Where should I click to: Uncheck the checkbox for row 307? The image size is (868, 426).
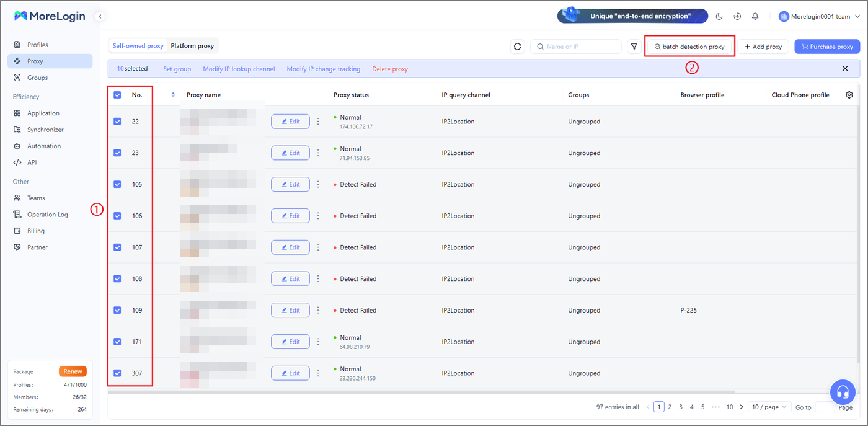[x=117, y=373]
